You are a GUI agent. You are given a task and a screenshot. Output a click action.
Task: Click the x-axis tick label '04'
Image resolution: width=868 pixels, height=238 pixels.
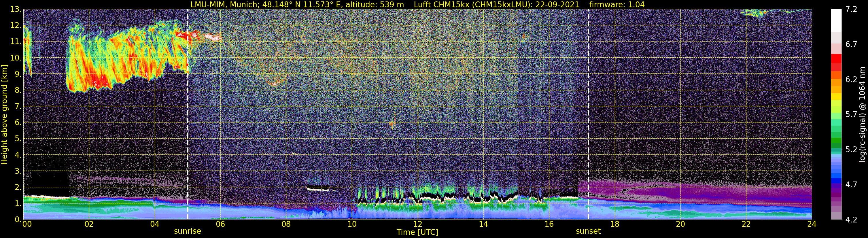point(154,224)
